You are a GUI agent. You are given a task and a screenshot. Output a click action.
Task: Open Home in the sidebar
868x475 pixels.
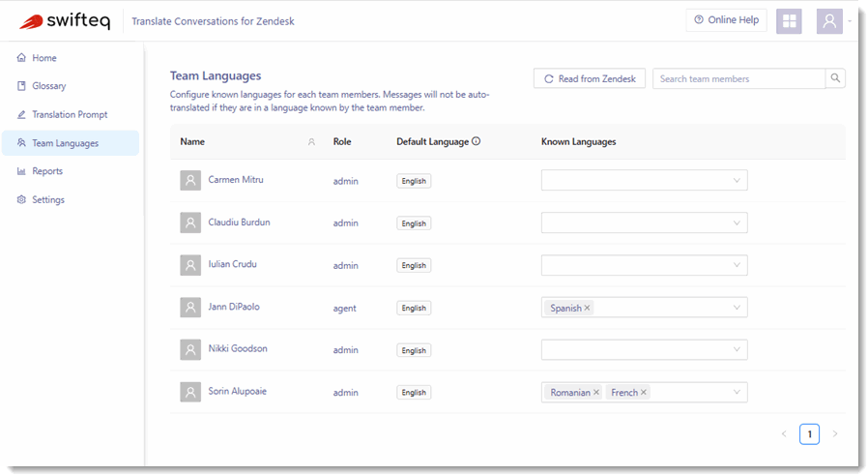point(71,58)
